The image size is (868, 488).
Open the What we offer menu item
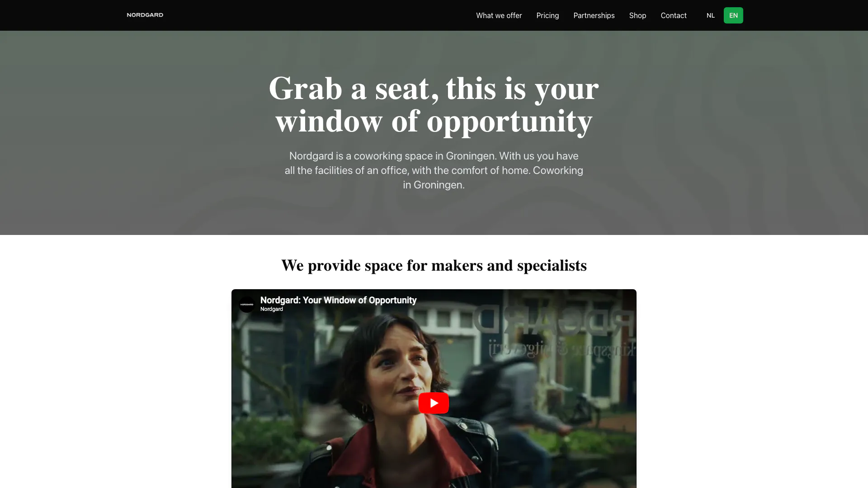point(499,15)
